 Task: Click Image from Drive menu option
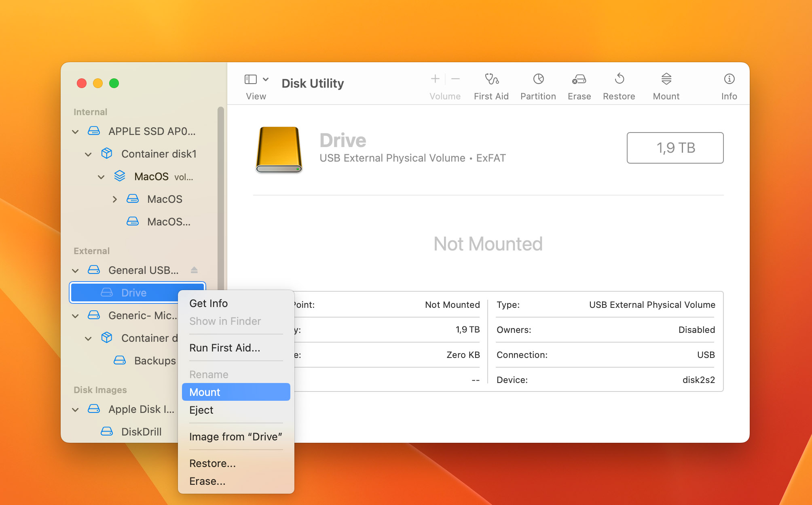pyautogui.click(x=236, y=436)
